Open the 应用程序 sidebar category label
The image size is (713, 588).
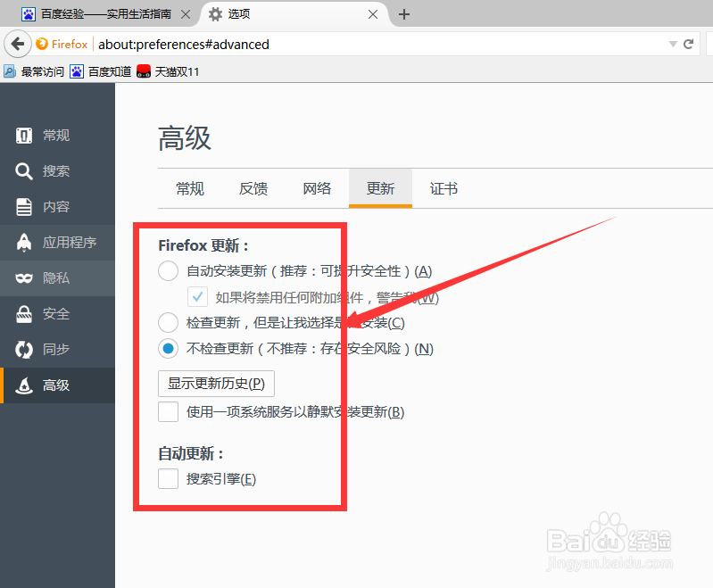(70, 243)
